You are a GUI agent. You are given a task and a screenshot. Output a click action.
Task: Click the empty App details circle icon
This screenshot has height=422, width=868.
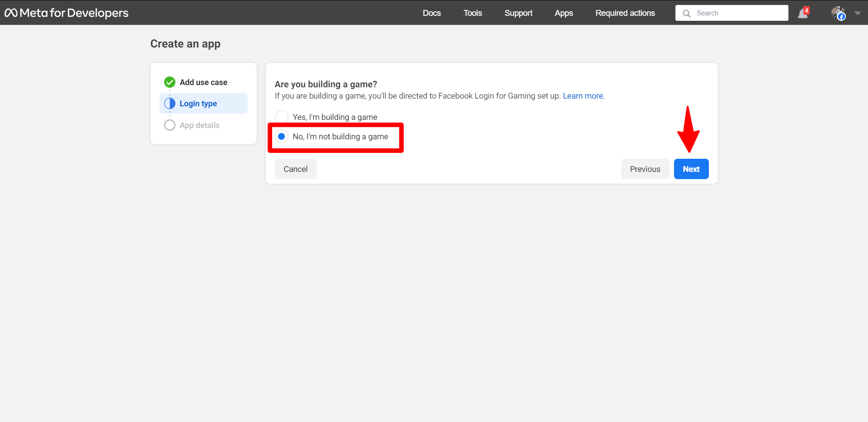click(x=170, y=125)
